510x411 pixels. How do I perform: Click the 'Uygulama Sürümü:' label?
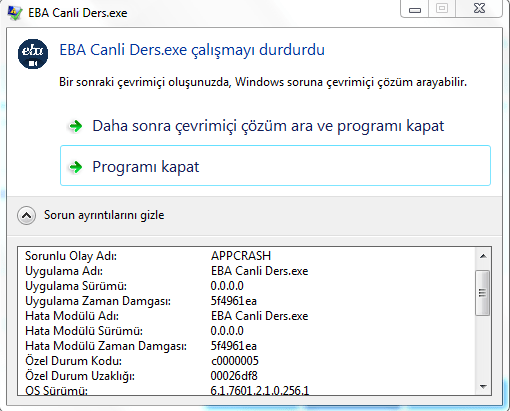click(76, 286)
